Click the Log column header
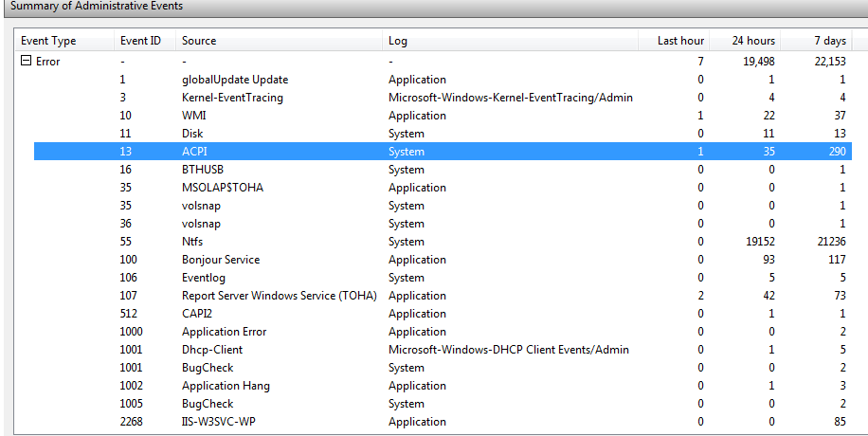This screenshot has height=436, width=868. coord(398,41)
